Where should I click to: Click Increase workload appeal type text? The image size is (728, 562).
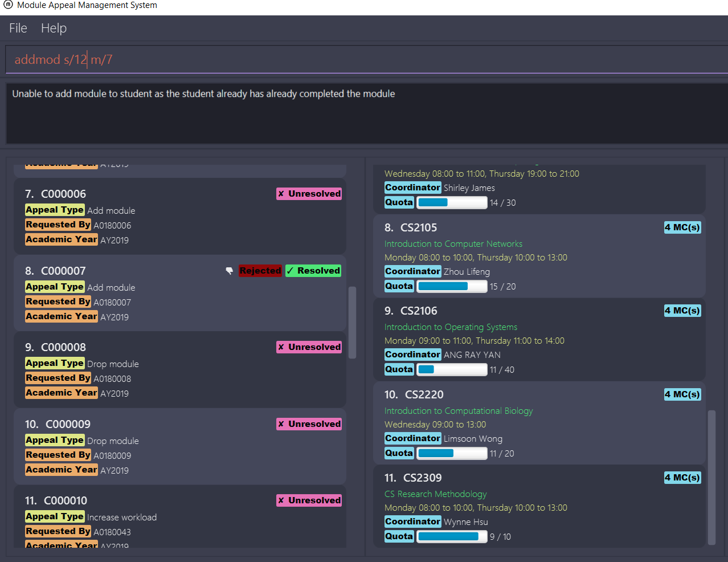coord(122,517)
